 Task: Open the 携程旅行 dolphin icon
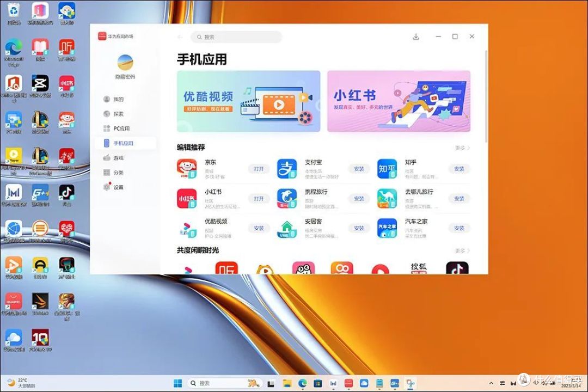[x=287, y=198]
